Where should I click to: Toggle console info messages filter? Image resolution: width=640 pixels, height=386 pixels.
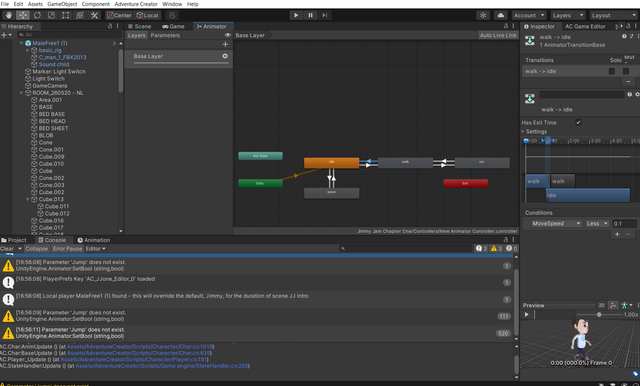pos(482,248)
